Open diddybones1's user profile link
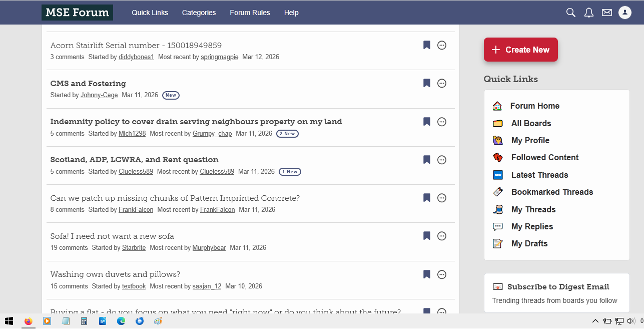 tap(136, 57)
